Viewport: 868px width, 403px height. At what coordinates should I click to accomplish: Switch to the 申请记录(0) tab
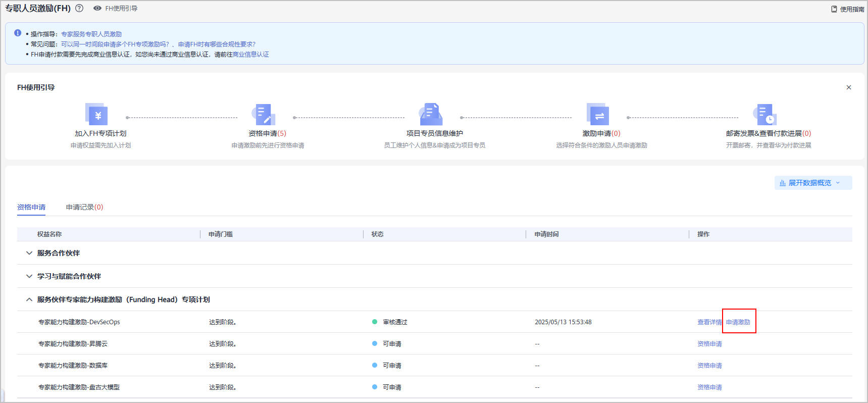click(x=84, y=207)
